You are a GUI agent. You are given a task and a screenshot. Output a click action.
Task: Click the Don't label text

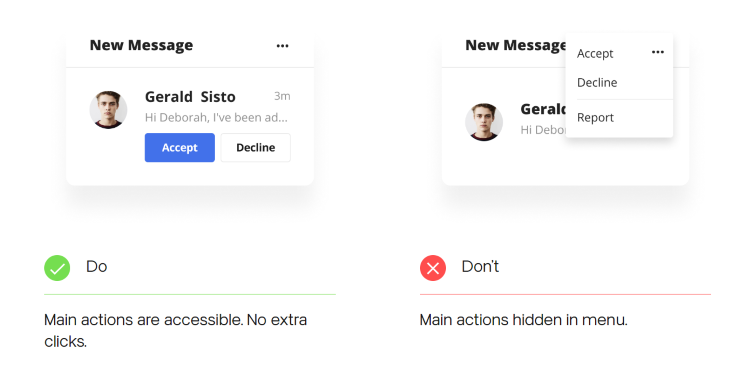click(x=480, y=267)
